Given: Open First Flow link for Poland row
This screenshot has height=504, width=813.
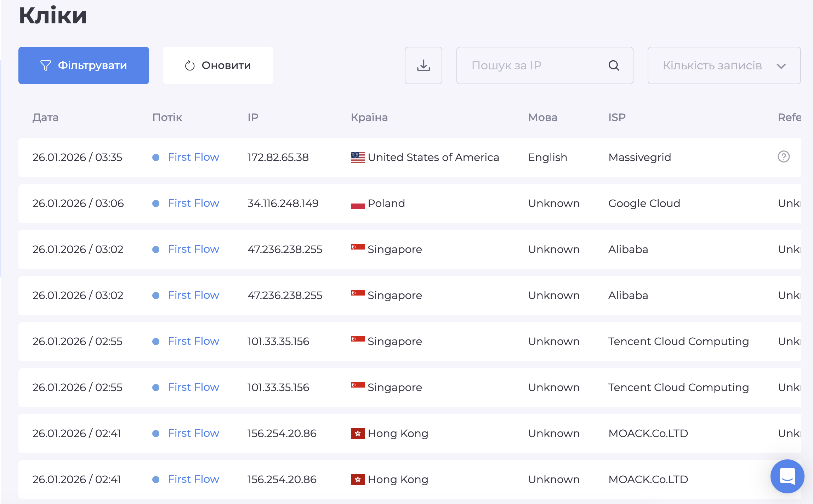Looking at the screenshot, I should 193,203.
